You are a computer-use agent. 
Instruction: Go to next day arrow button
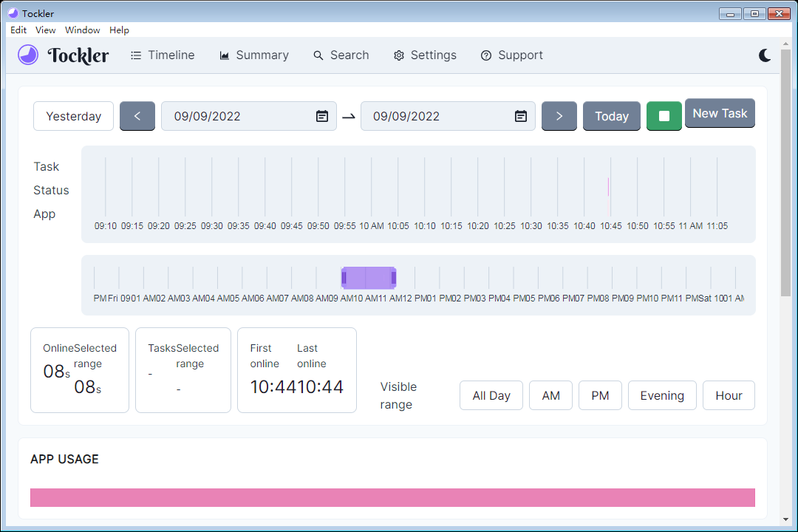pyautogui.click(x=559, y=116)
